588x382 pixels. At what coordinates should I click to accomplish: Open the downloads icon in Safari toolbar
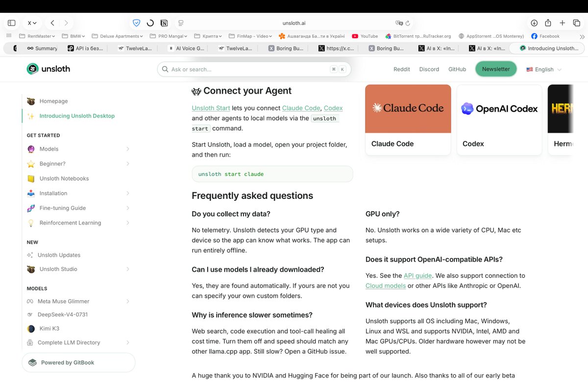[534, 23]
